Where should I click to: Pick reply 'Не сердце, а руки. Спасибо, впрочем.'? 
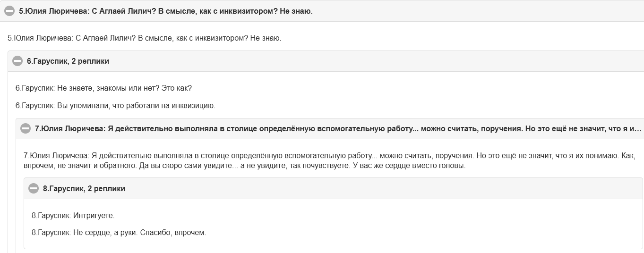click(119, 233)
